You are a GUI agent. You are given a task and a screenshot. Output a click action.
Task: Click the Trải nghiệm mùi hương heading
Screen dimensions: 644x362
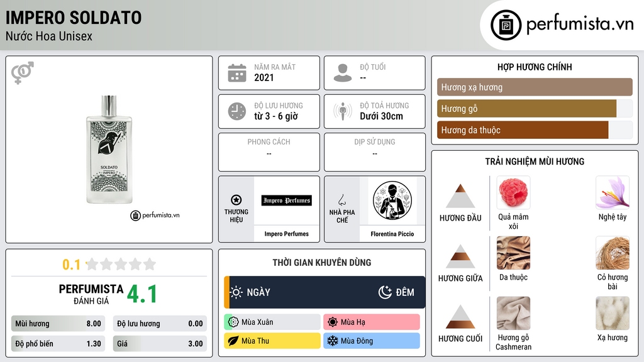pos(535,162)
